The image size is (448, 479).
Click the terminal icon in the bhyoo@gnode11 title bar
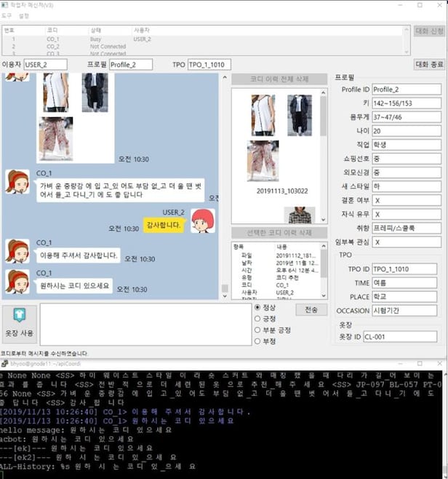(x=4, y=362)
